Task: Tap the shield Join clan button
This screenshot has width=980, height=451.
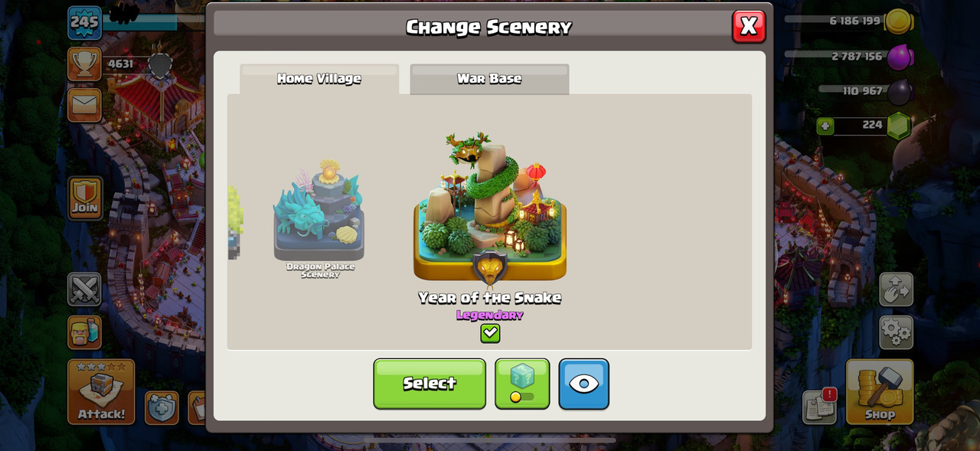Action: coord(85,198)
